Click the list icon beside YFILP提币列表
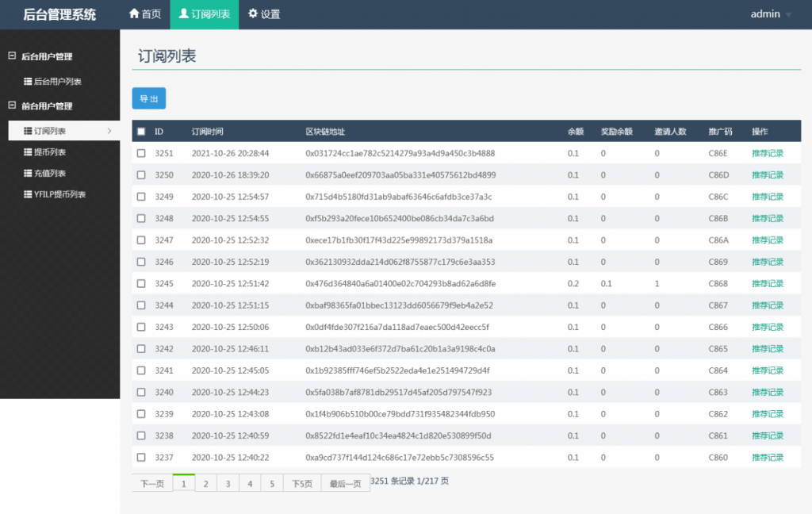This screenshot has width=812, height=514. pyautogui.click(x=28, y=194)
